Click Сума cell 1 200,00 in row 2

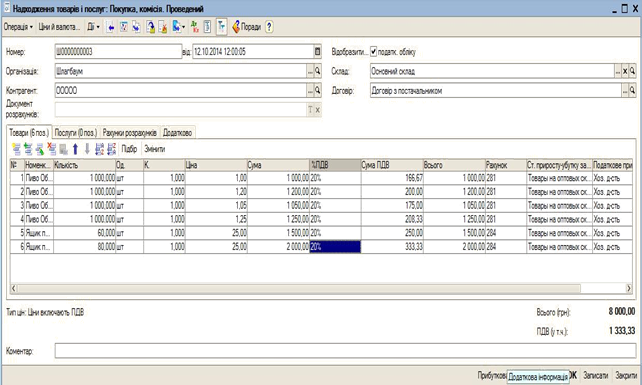coord(278,192)
